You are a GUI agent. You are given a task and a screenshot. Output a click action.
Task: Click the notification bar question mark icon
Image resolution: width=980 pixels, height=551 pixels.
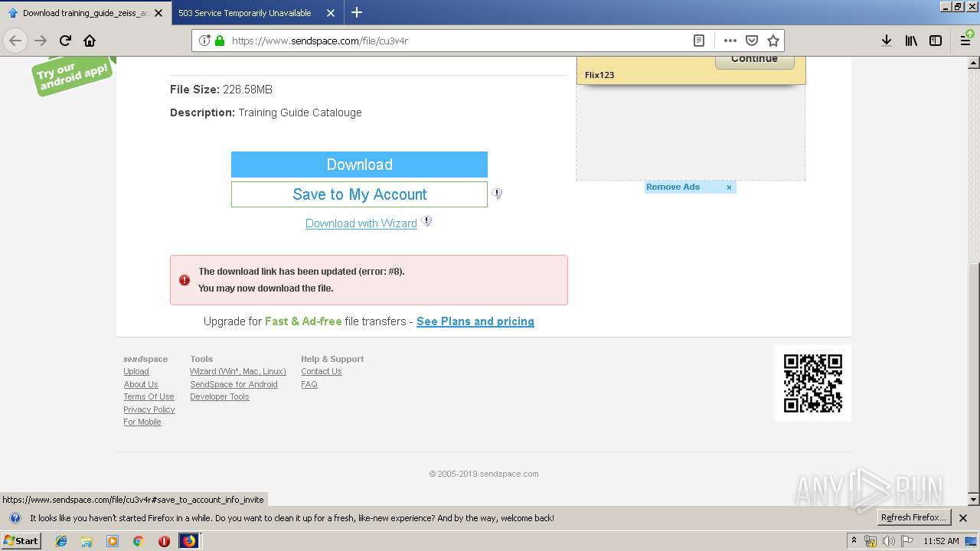(15, 518)
